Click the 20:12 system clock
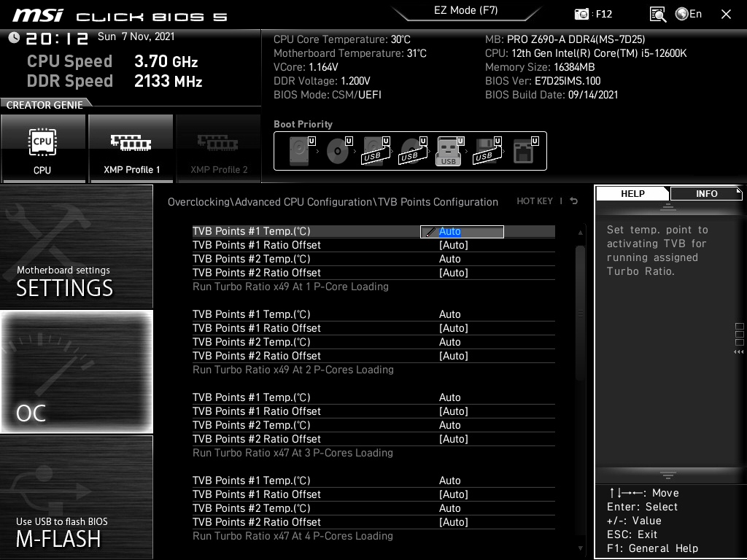Image resolution: width=747 pixels, height=560 pixels. tap(57, 38)
